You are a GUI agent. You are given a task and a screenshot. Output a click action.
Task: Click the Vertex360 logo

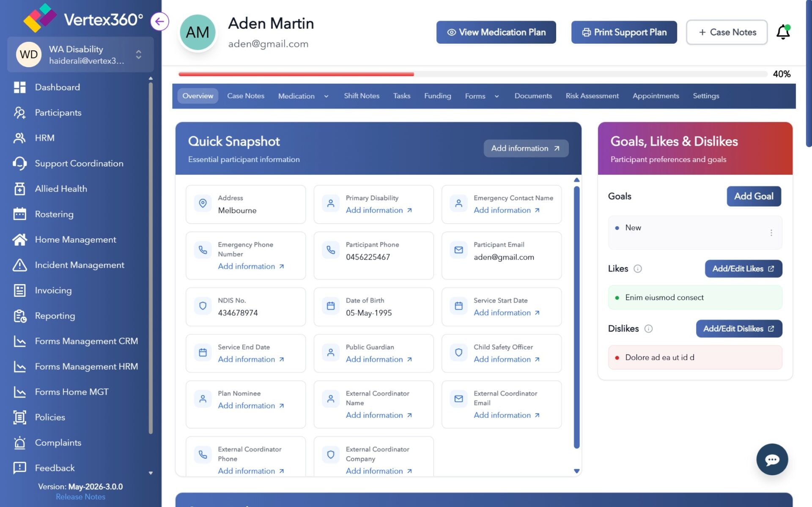(83, 19)
